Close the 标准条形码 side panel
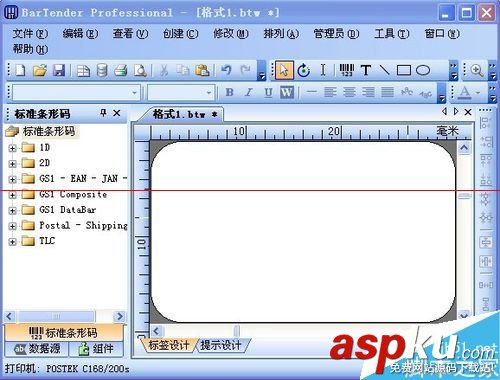The height and width of the screenshot is (380, 500). coord(117,113)
